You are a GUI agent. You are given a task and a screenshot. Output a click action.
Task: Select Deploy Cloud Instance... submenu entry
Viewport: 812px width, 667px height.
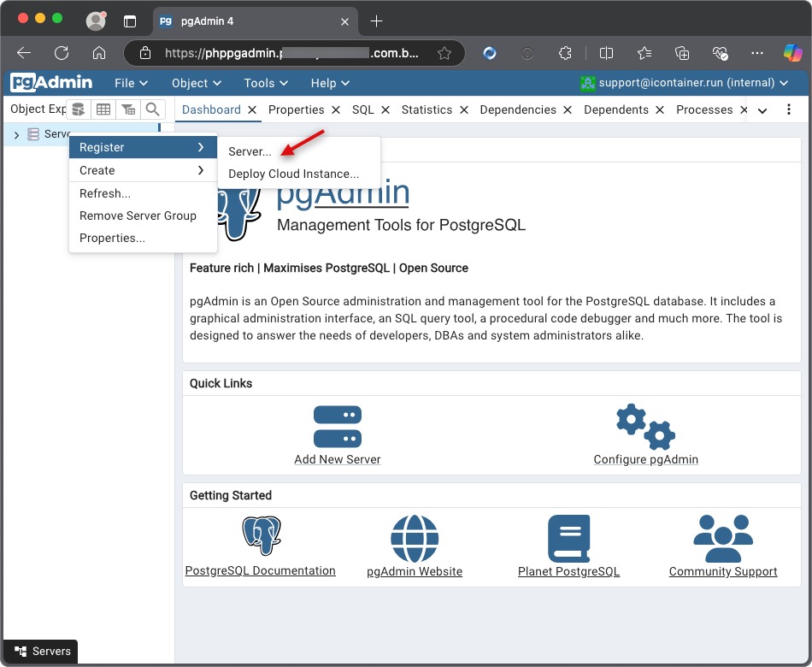(x=299, y=174)
